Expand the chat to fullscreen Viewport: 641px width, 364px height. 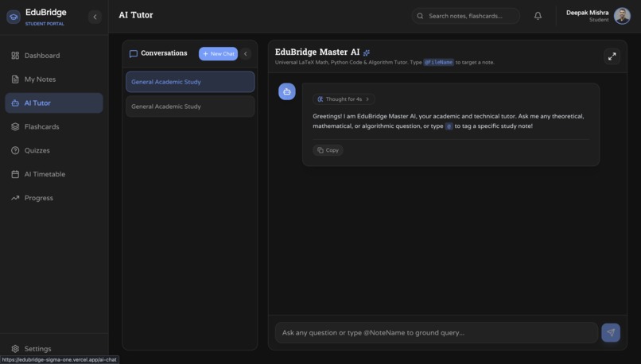tap(612, 56)
